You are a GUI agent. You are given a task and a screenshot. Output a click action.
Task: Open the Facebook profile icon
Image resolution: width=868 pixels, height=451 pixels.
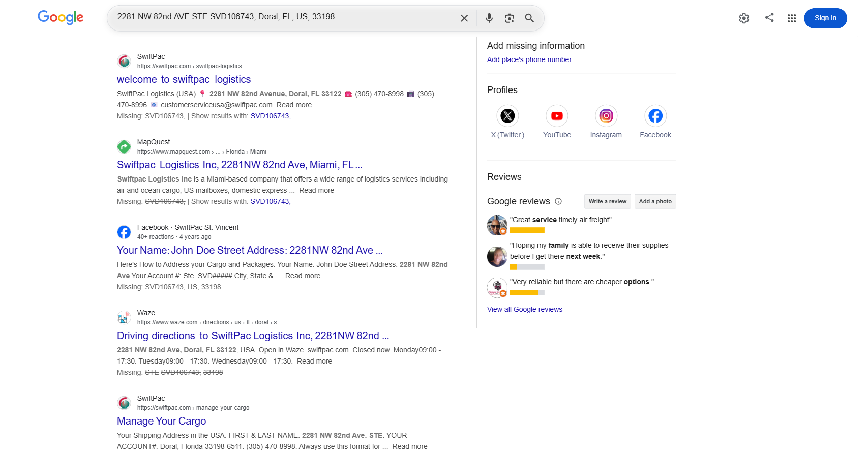655,116
